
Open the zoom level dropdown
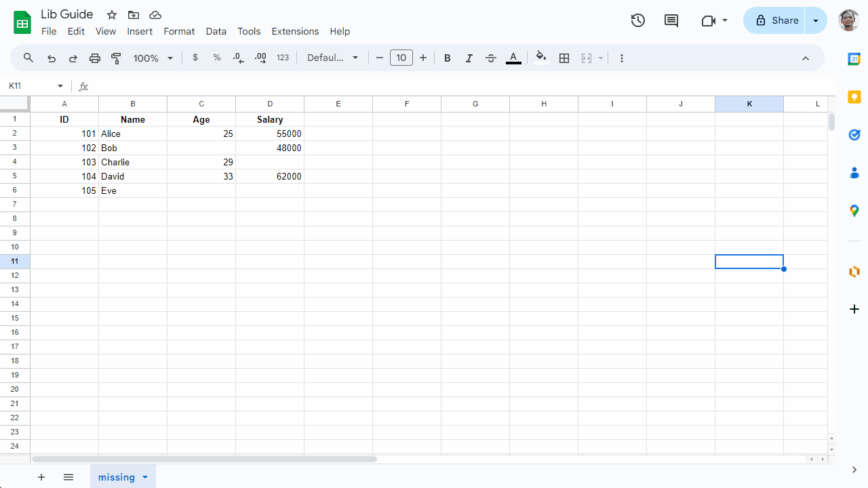(153, 58)
